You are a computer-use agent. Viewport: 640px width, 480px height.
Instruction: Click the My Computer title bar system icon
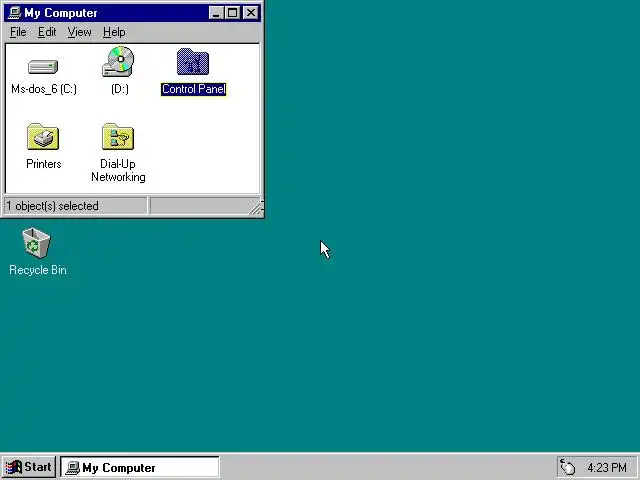(15, 13)
